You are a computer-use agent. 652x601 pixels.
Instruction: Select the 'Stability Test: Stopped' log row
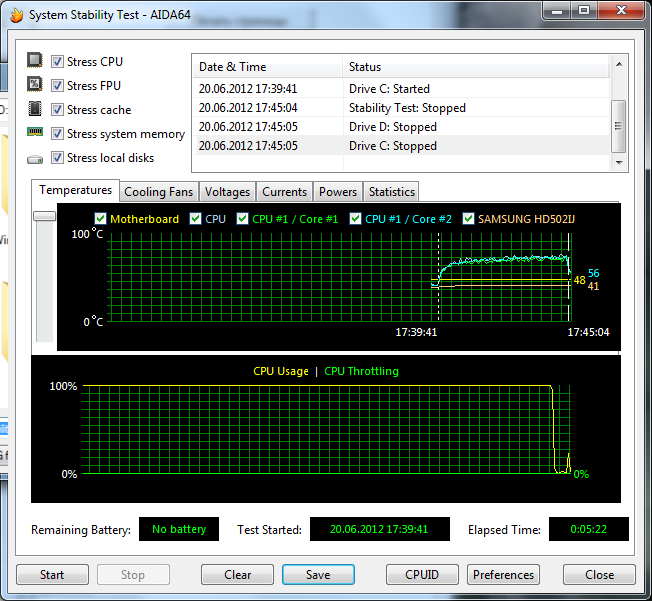pos(401,108)
